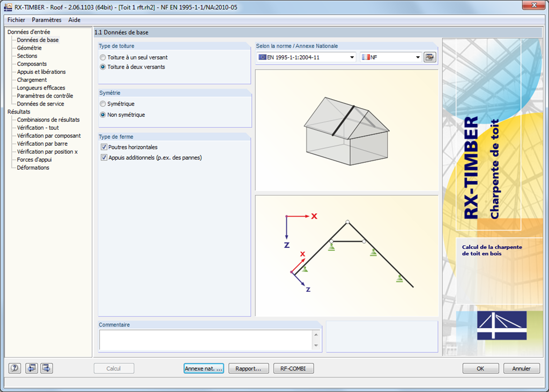Select Composants in navigation tree
The image size is (549, 392).
(32, 64)
